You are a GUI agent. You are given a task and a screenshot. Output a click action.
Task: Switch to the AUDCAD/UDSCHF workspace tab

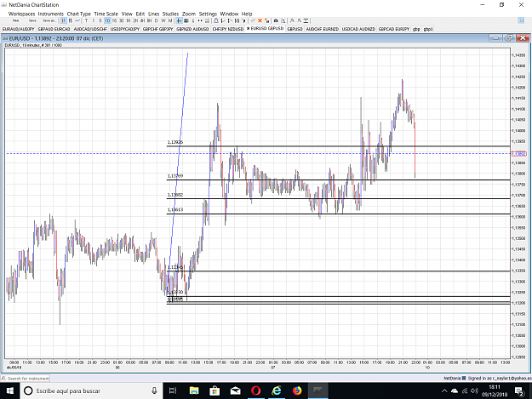[90, 29]
